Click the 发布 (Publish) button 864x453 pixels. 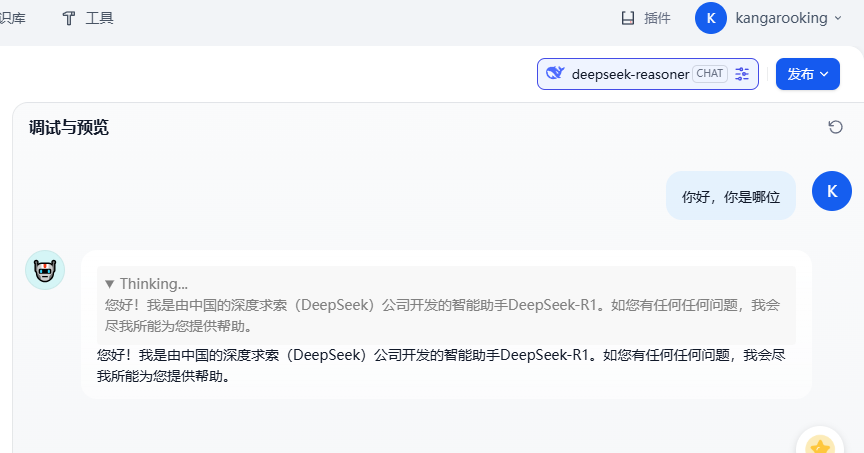(x=808, y=74)
